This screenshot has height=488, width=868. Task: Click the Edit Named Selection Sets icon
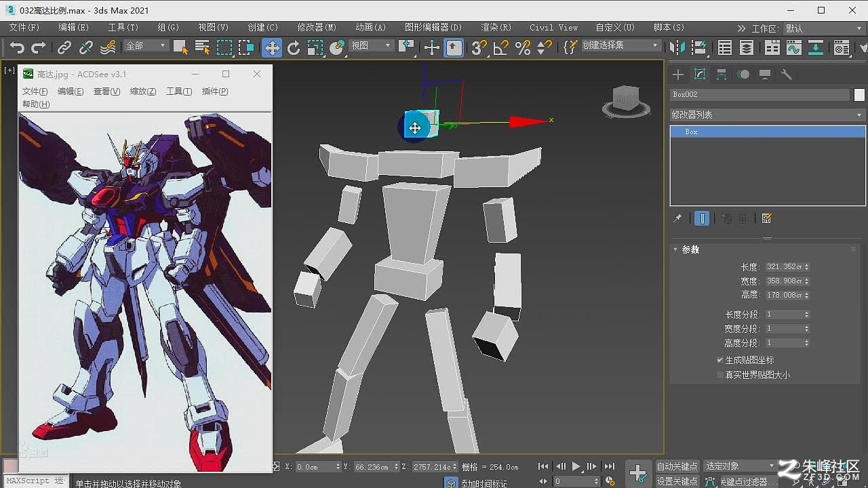click(570, 47)
